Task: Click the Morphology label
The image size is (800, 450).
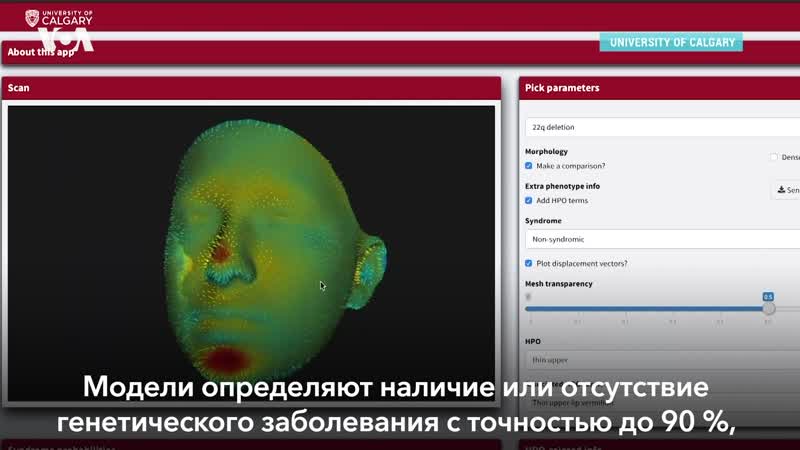Action: click(546, 152)
